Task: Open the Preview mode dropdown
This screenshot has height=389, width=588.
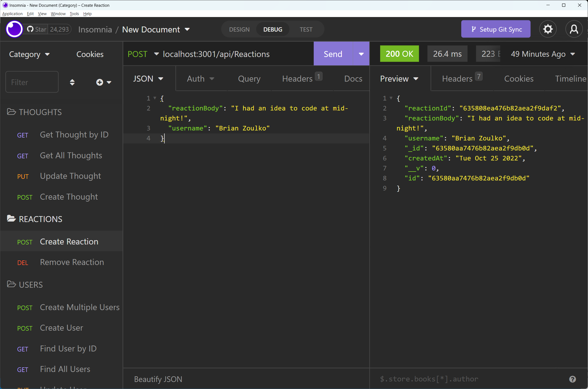Action: [399, 79]
